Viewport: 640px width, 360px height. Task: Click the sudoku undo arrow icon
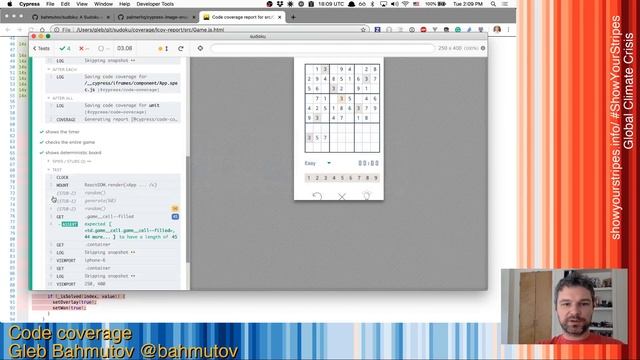pos(317,196)
